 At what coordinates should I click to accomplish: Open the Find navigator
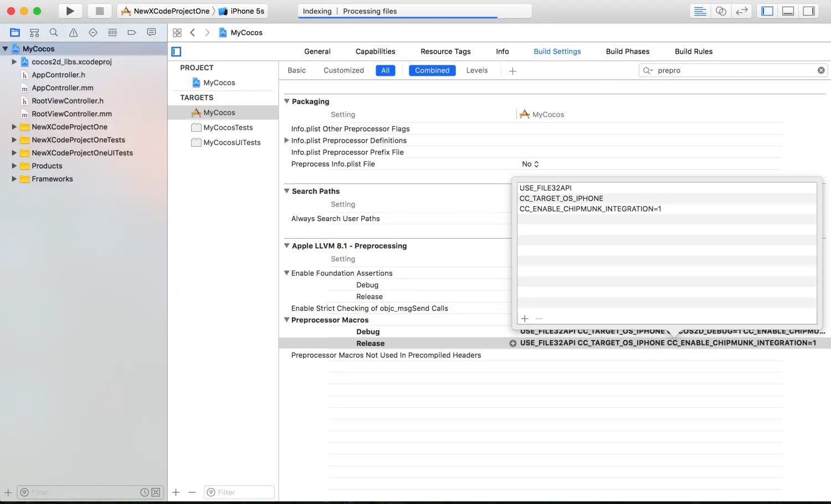54,33
